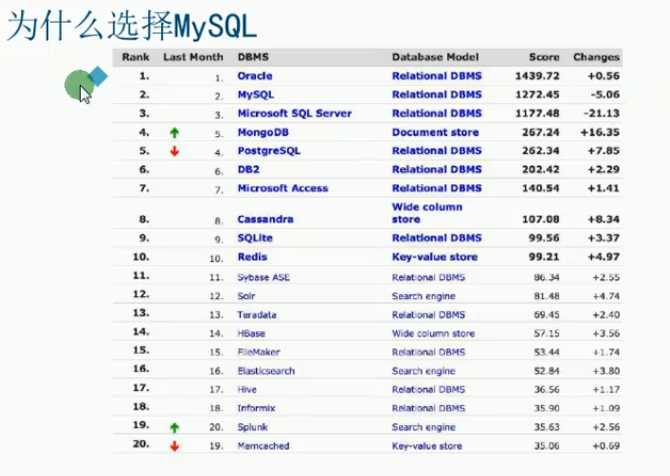Open the Sybase ASE link
Image resolution: width=670 pixels, height=476 pixels.
263,277
